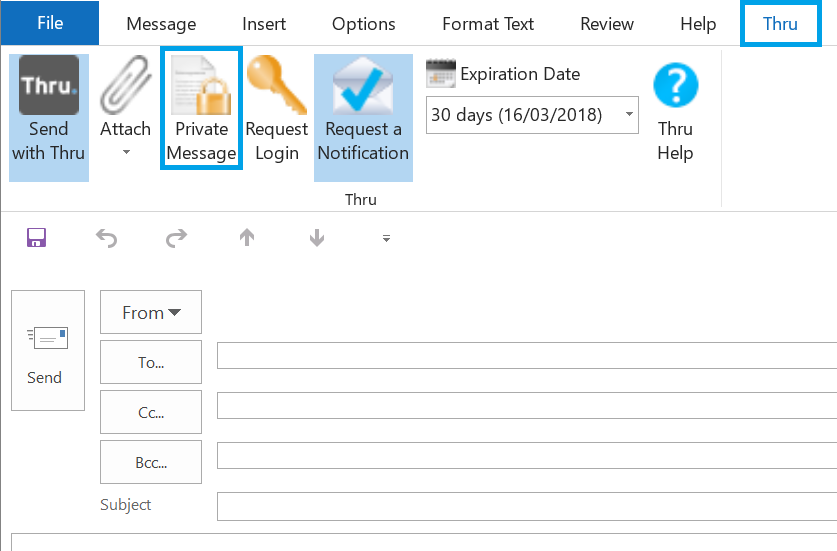This screenshot has width=837, height=551.
Task: Toggle Request a Notification
Action: click(x=363, y=117)
